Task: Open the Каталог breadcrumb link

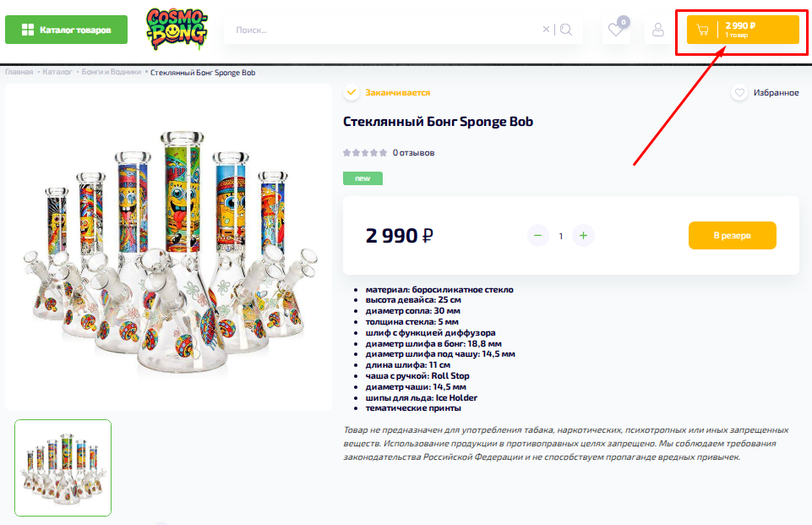Action: pos(57,72)
